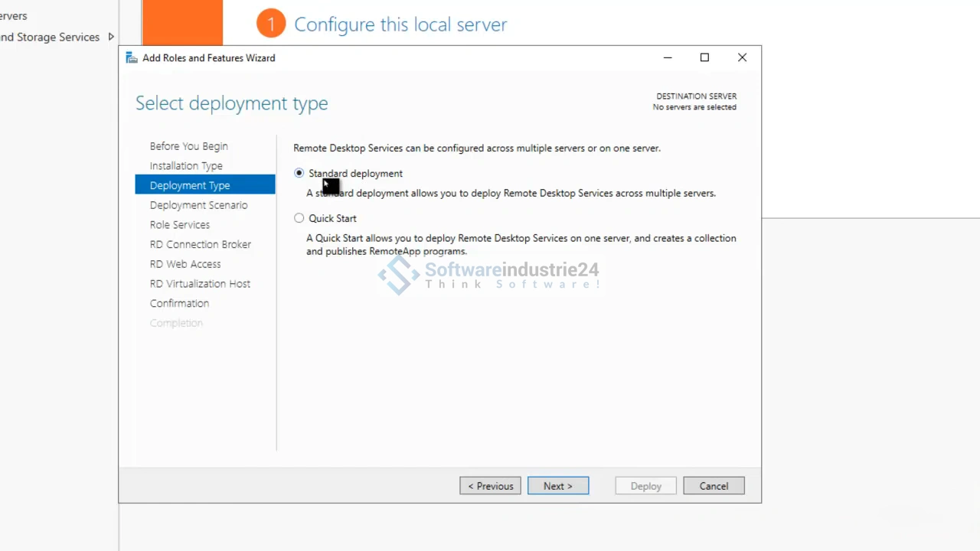Select Role Services in the wizard sidebar
Viewport: 980px width, 551px height.
(180, 225)
